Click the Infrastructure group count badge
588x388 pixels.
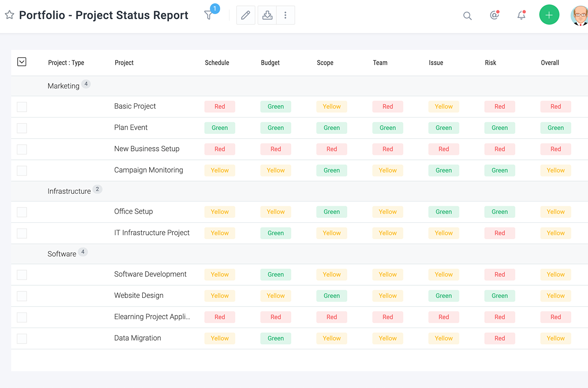97,189
